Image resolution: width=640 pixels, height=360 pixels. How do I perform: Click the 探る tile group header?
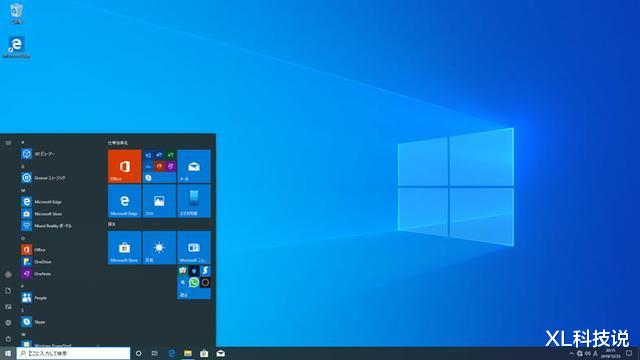coord(111,224)
